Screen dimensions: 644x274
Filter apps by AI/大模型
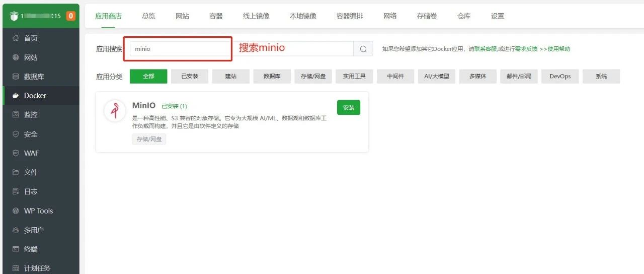pyautogui.click(x=437, y=76)
